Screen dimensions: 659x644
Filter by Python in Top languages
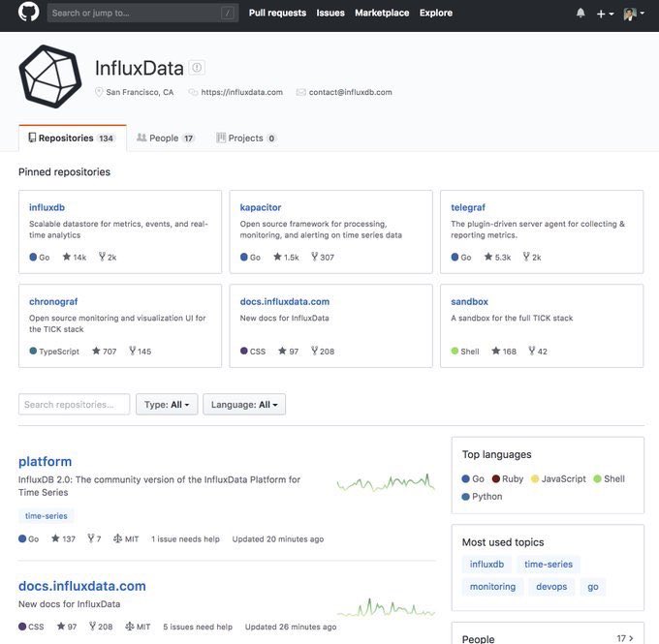coord(482,496)
